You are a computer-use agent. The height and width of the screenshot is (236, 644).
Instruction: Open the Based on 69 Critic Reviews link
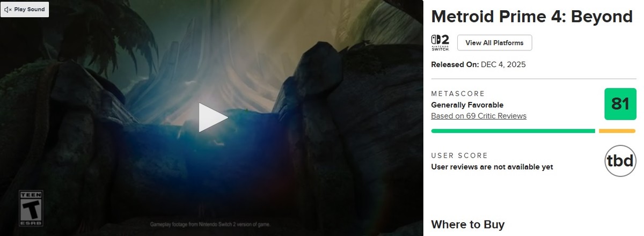coord(479,116)
